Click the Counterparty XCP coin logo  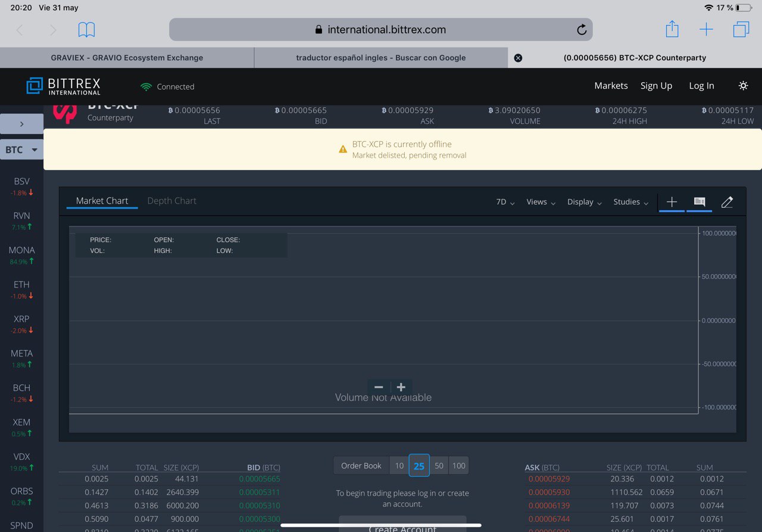click(65, 113)
